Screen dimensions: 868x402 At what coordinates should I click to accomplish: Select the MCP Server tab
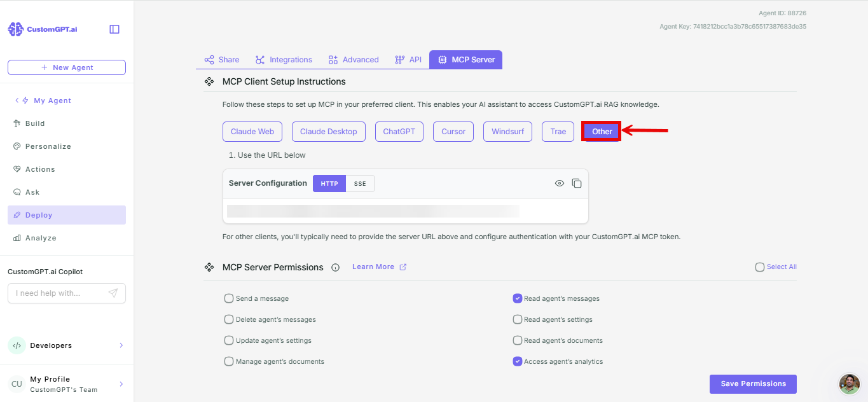[x=466, y=60]
